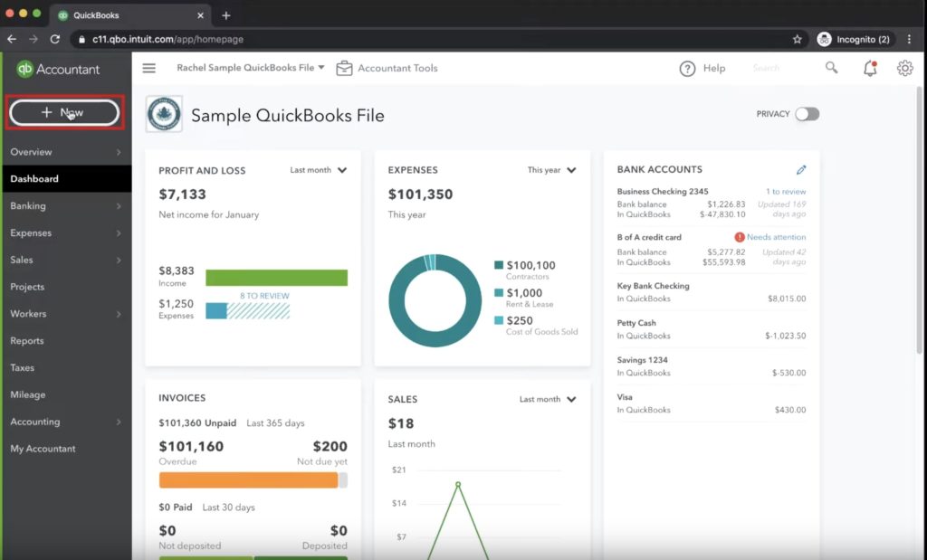Select Dashboard in the sidebar
927x560 pixels.
point(67,179)
